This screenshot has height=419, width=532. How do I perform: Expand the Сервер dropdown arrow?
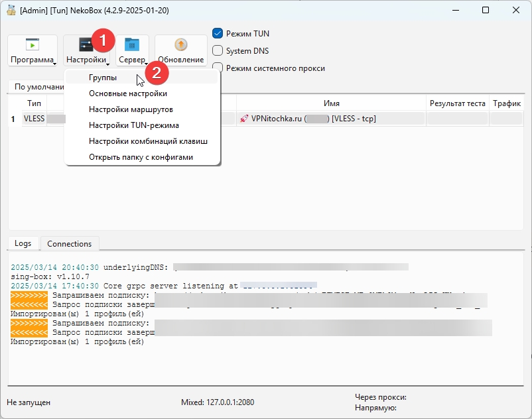point(146,63)
